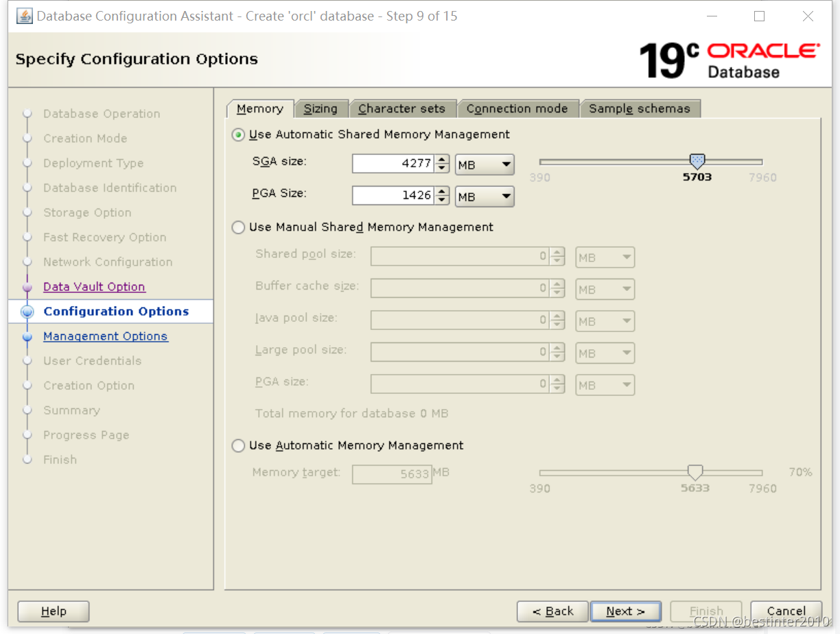Increase PGA Size with up spinner arrow
This screenshot has height=634, width=840.
pos(443,191)
